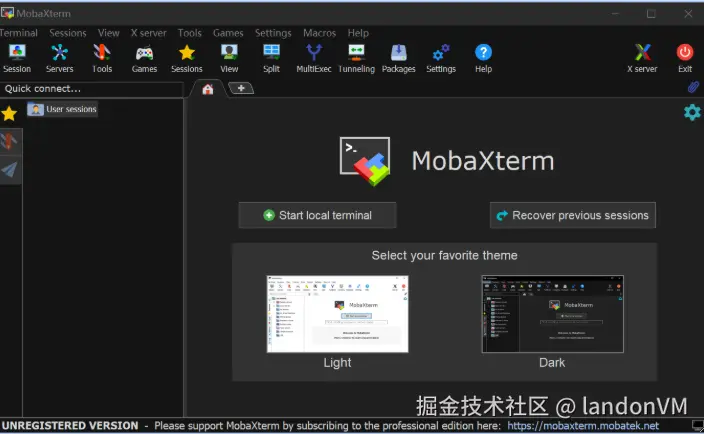
Task: Open the teal gear icon on home page
Action: coord(692,112)
